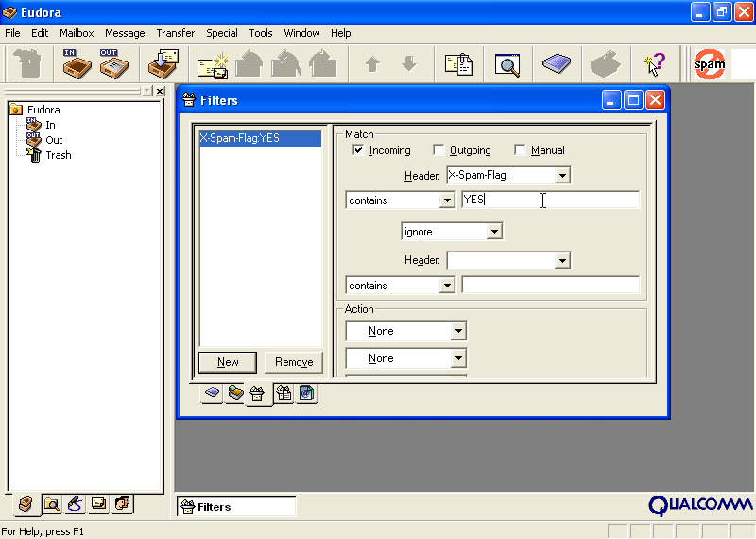Click the Reply toolbar icon
This screenshot has height=539, width=756.
coord(249,63)
